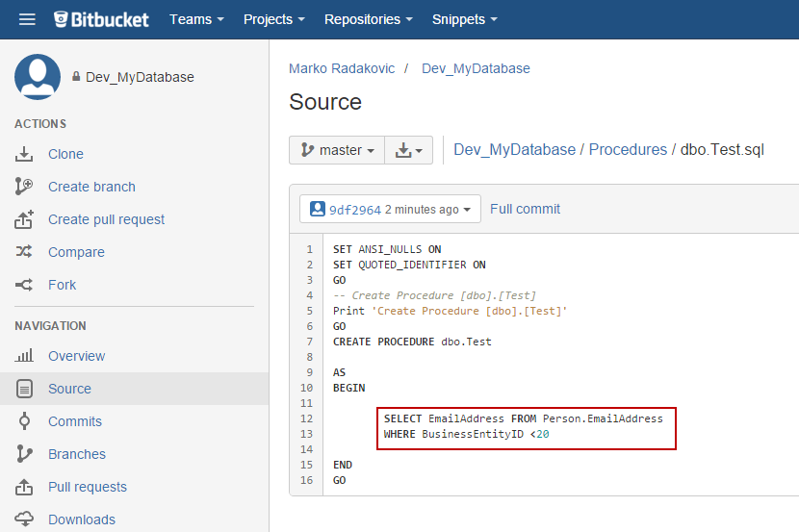Go to Overview navigation item
This screenshot has height=532, width=799.
coord(77,356)
